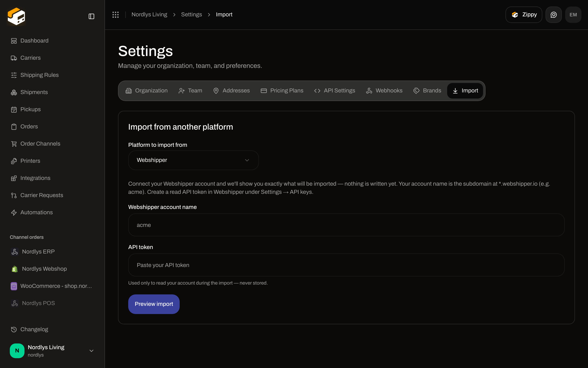This screenshot has width=588, height=368.
Task: Click the Printers icon in sidebar
Action: coord(14,161)
